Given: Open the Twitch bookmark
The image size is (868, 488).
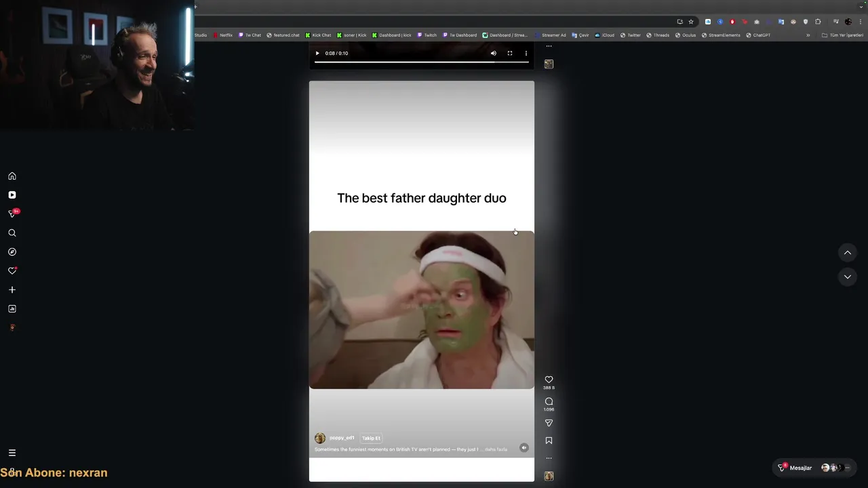Looking at the screenshot, I should 427,35.
